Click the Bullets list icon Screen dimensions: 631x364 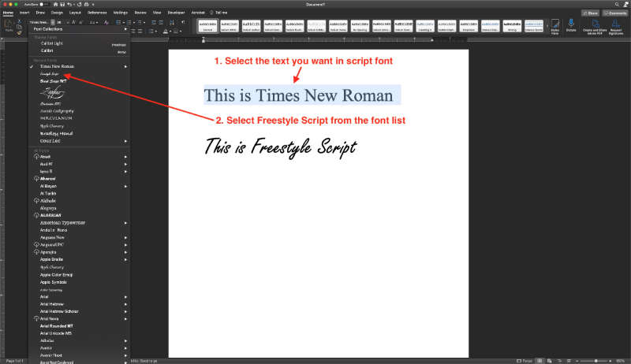(x=118, y=23)
